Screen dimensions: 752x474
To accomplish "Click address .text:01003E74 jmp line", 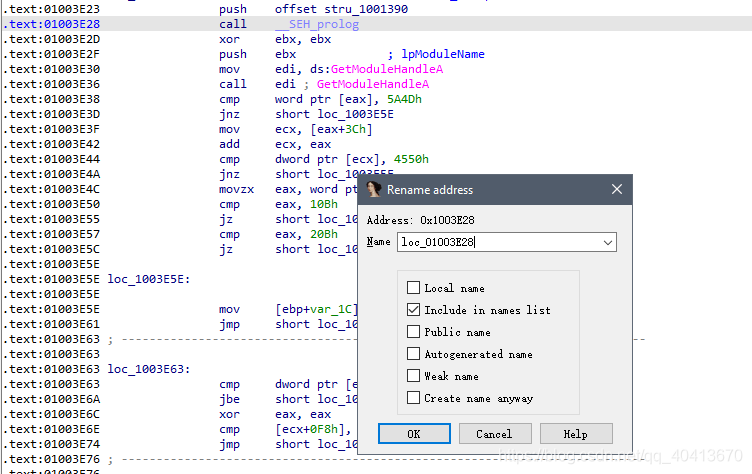I will tap(51, 444).
